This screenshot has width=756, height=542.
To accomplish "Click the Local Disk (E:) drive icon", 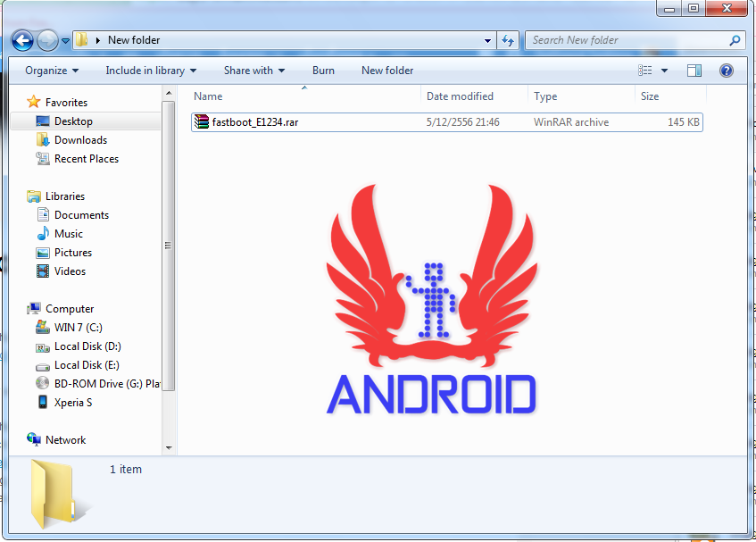I will pyautogui.click(x=43, y=366).
